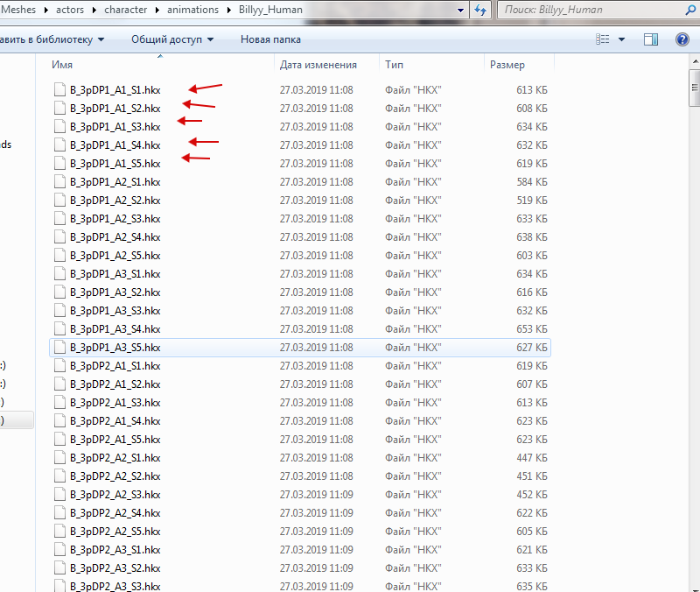Sort by the 'Размер' column header
Screen dimensions: 700x592
click(507, 65)
